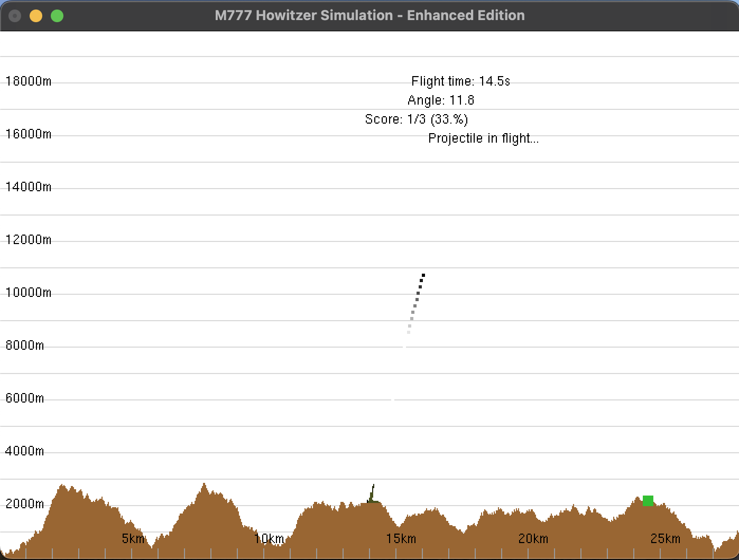Screen dimensions: 739x560
Task: Click the green maximize window button
Action: 57,16
